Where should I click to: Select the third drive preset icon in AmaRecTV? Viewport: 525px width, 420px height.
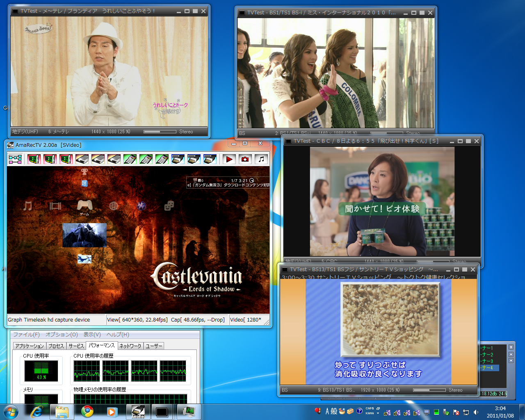[114, 159]
